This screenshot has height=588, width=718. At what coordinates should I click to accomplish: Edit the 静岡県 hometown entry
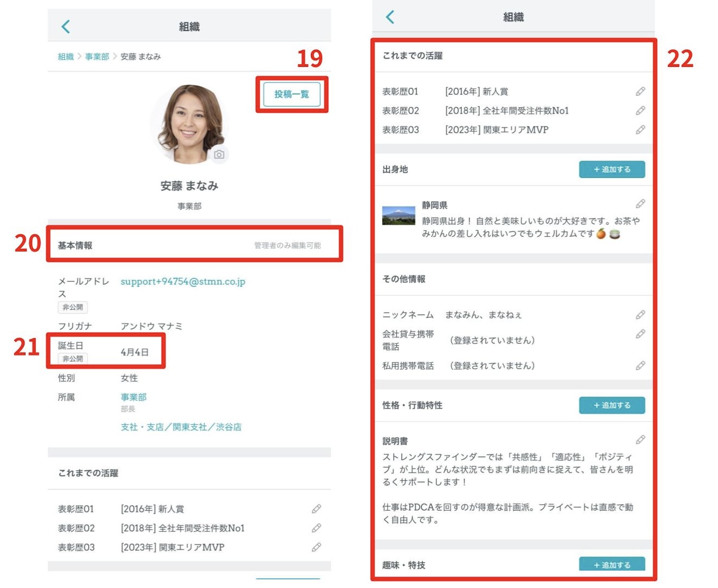pyautogui.click(x=640, y=204)
